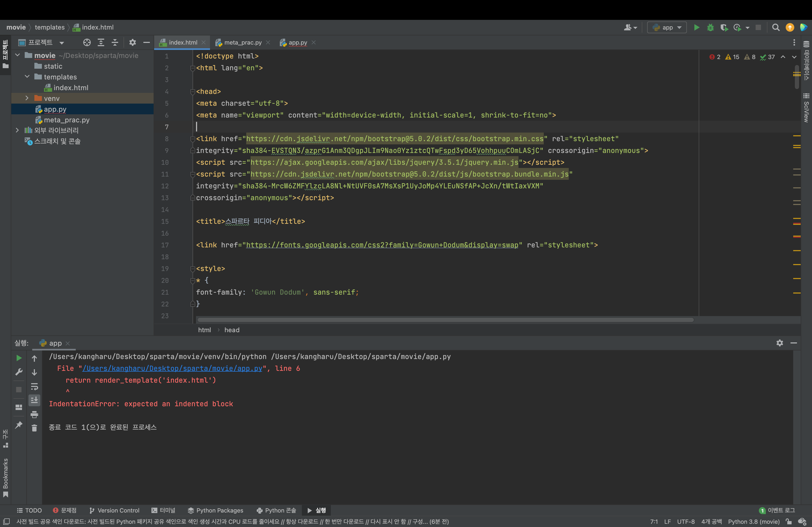Toggle scroll to end of console
The width and height of the screenshot is (812, 527).
coord(34,400)
